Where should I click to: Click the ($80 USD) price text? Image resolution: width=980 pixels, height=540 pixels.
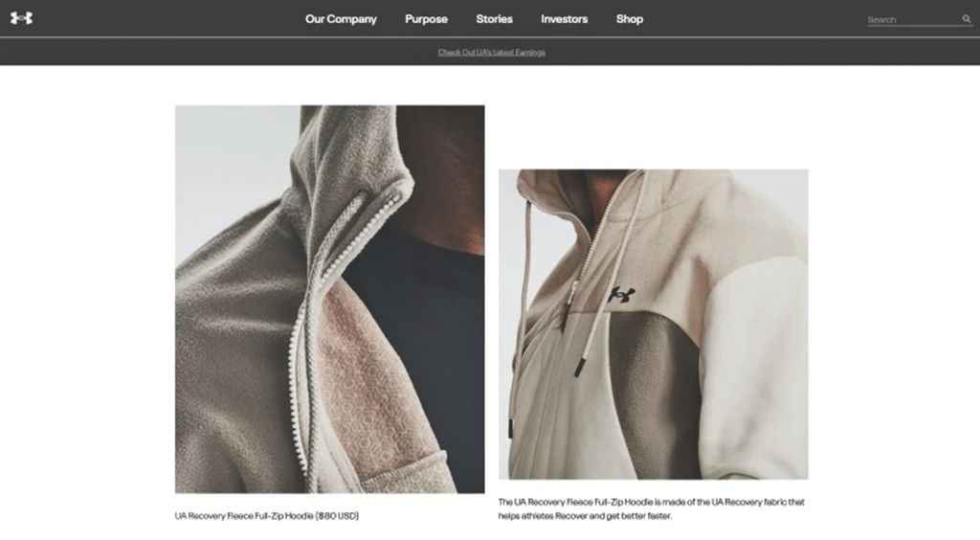[x=338, y=516]
